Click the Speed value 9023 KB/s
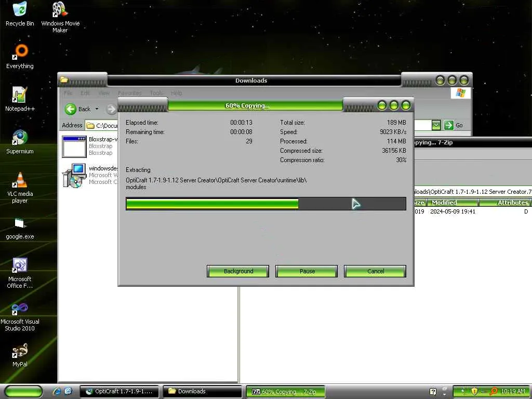 (x=393, y=131)
